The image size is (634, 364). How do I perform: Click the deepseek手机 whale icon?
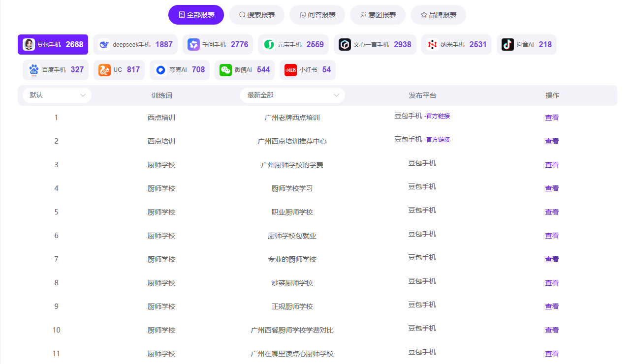click(x=104, y=44)
